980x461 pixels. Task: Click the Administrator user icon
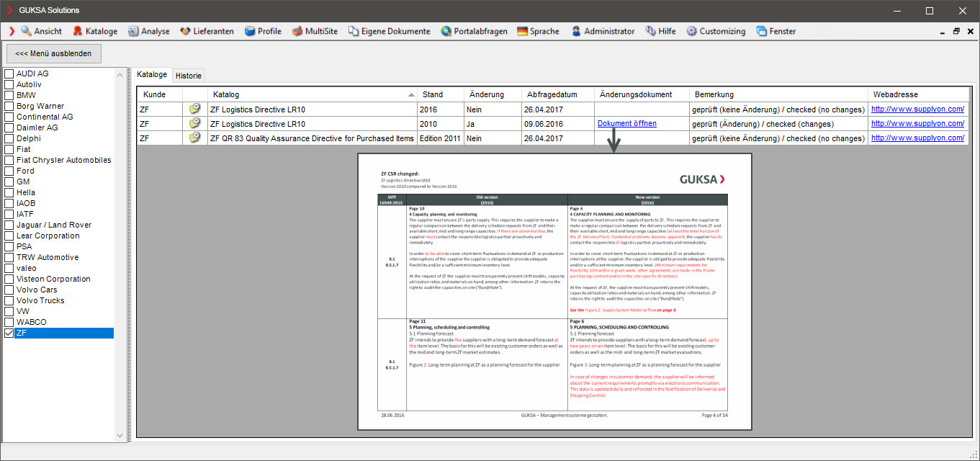pos(576,31)
